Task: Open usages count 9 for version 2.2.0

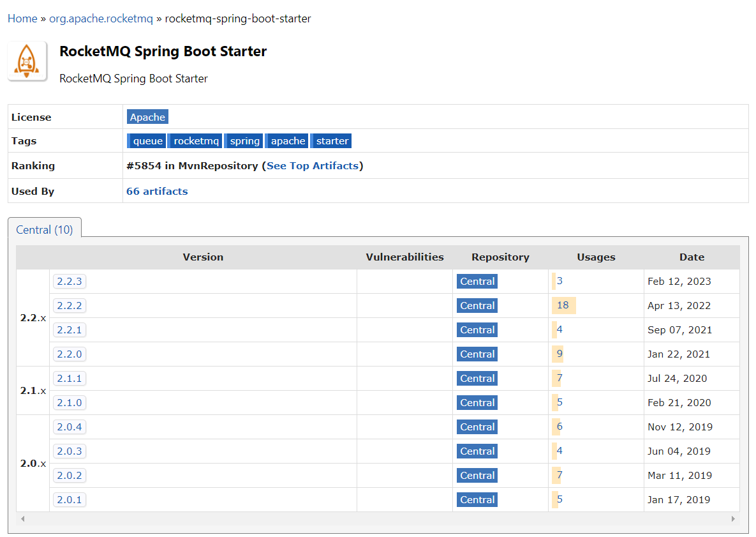Action: pos(560,354)
